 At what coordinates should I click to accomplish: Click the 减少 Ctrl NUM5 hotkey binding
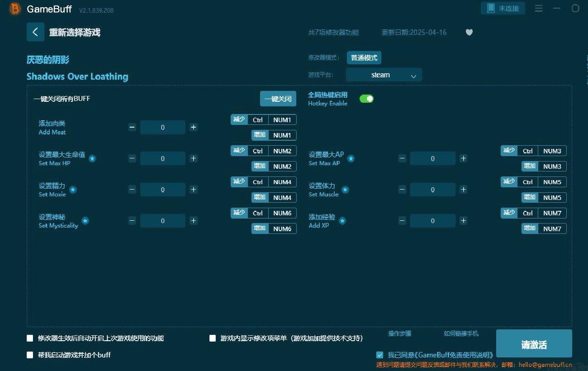tap(534, 182)
